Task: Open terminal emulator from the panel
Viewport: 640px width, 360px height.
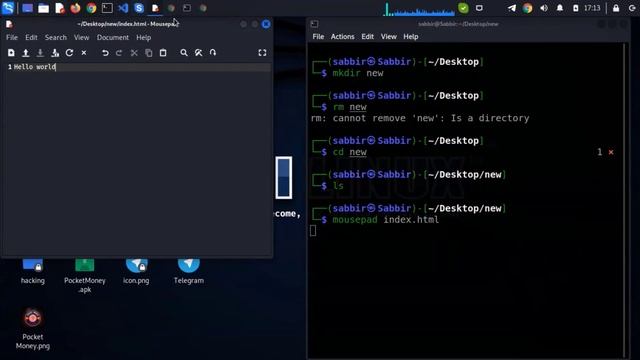Action: [x=107, y=8]
